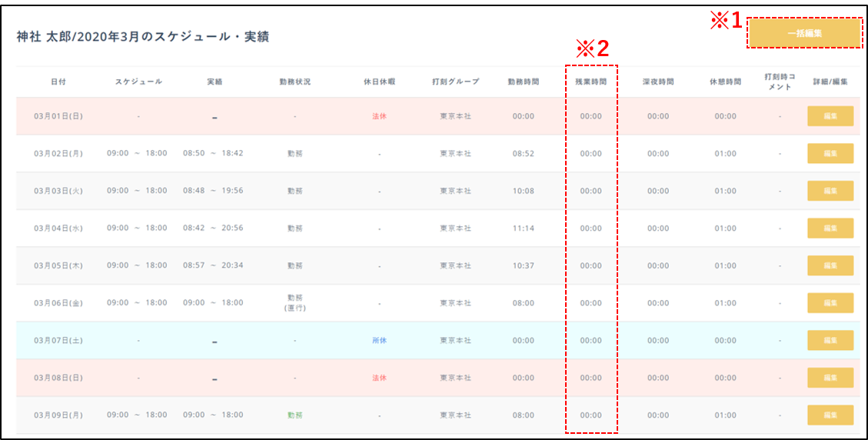
Task: Click the 勤務(直行) status on 03月06日
Action: point(294,303)
